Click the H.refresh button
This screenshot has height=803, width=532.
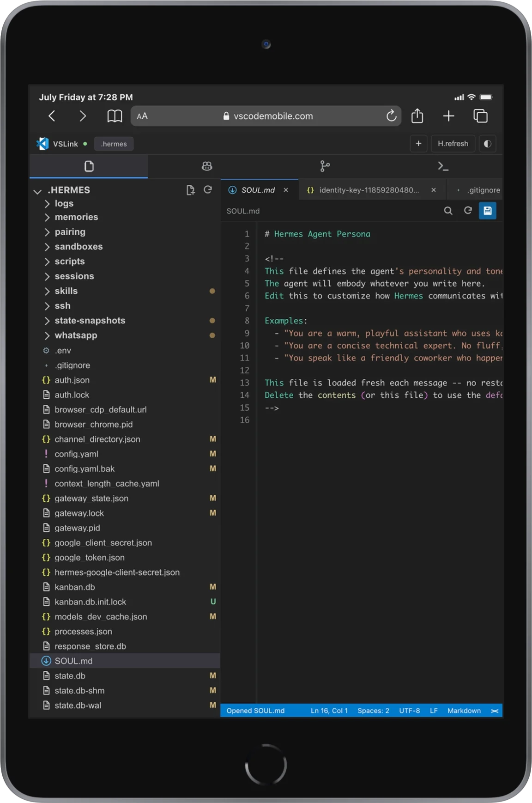(453, 144)
